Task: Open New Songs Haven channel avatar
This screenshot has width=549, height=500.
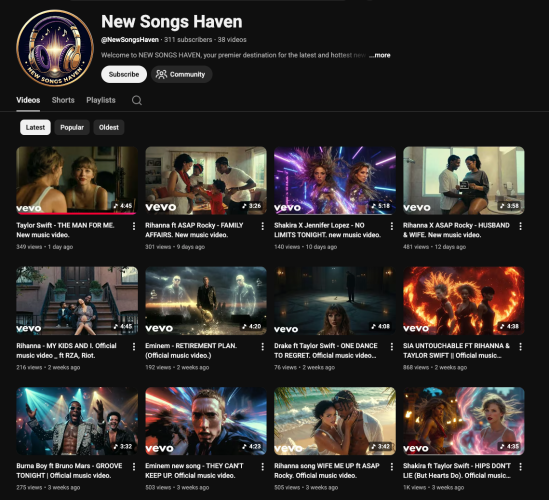Action: coord(55,48)
